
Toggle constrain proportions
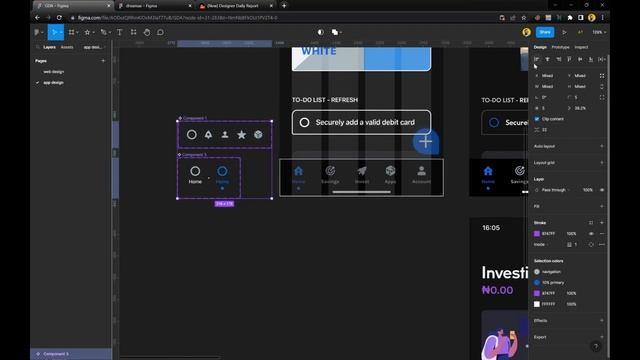[602, 87]
